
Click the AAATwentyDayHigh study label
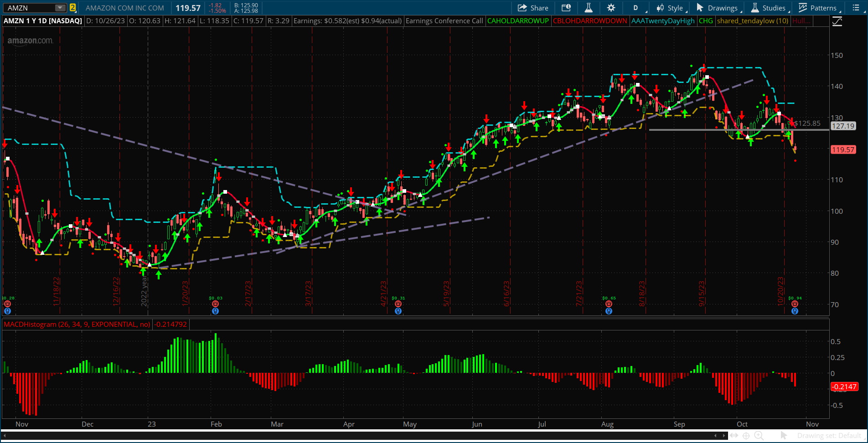point(663,21)
